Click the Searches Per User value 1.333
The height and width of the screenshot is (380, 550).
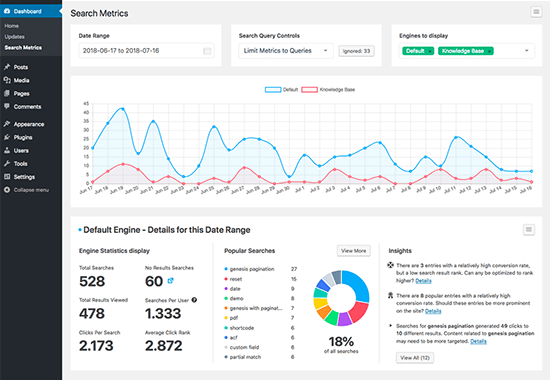pyautogui.click(x=163, y=314)
